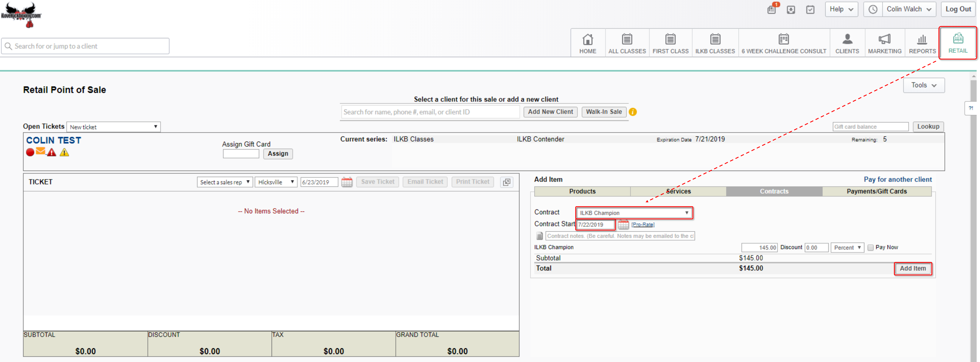Switch to the Services tab
The image size is (980, 362).
[x=678, y=191]
